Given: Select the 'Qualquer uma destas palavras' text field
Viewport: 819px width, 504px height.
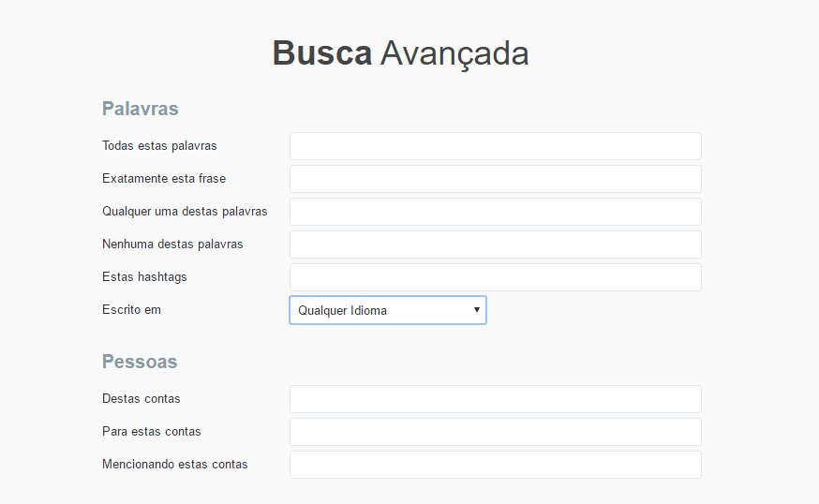Looking at the screenshot, I should pos(495,212).
